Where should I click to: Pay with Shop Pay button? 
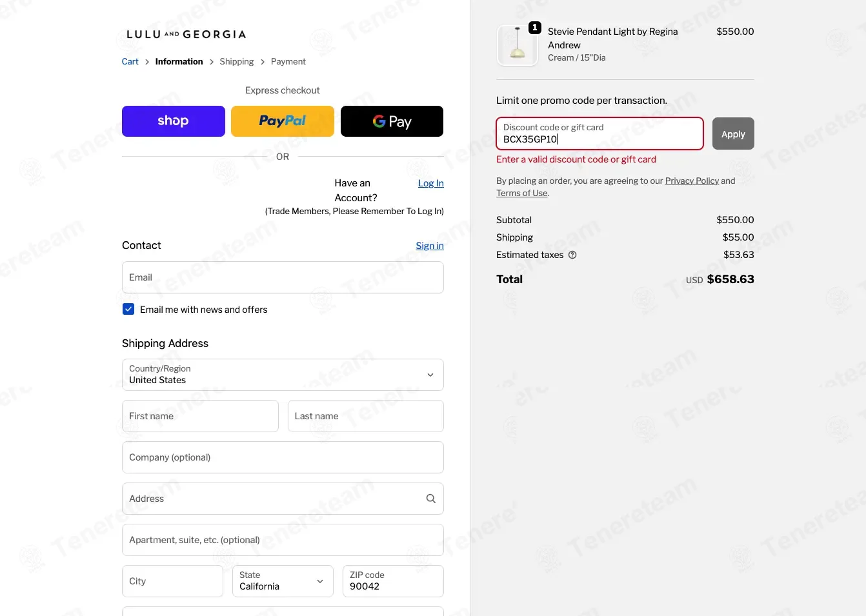174,121
